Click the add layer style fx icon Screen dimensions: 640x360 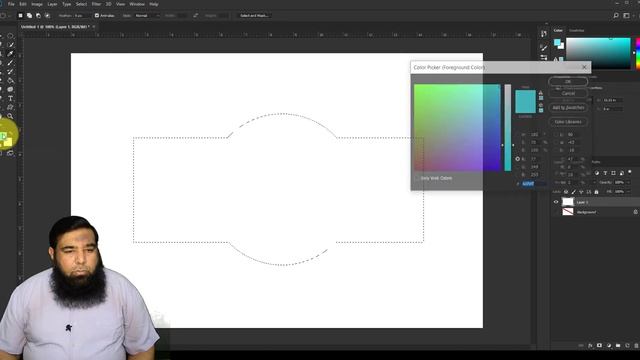pyautogui.click(x=590, y=346)
